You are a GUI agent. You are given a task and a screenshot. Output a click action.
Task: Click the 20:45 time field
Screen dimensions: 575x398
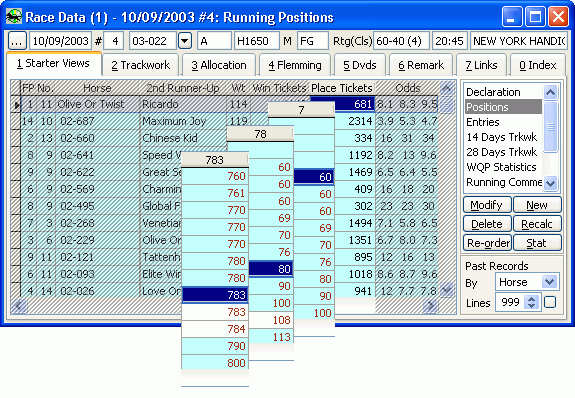pos(450,41)
